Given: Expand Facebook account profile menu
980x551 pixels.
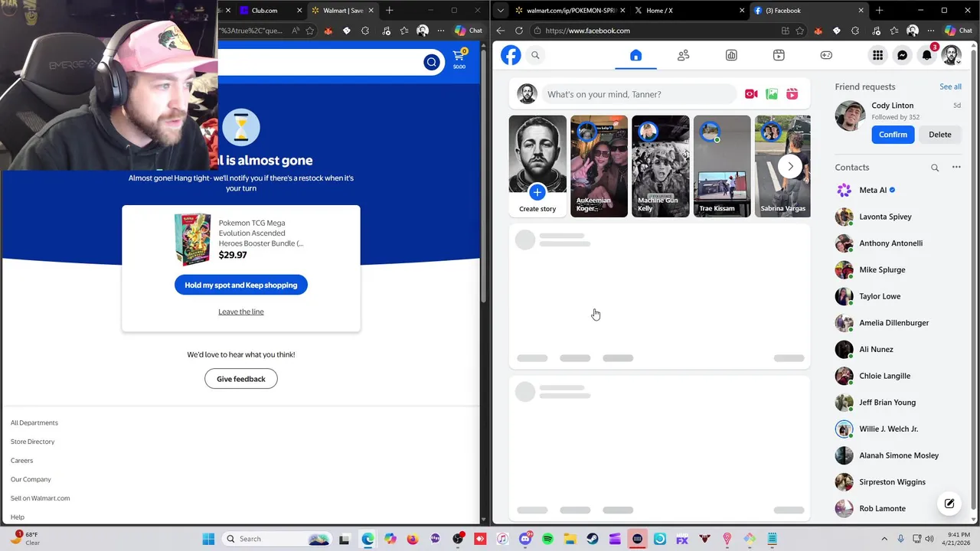Looking at the screenshot, I should point(951,55).
